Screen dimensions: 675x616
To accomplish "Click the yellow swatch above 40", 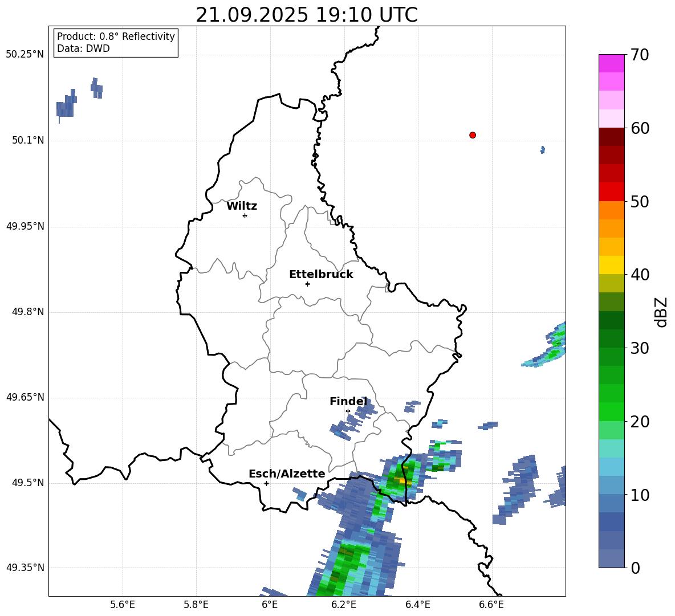I will click(611, 265).
